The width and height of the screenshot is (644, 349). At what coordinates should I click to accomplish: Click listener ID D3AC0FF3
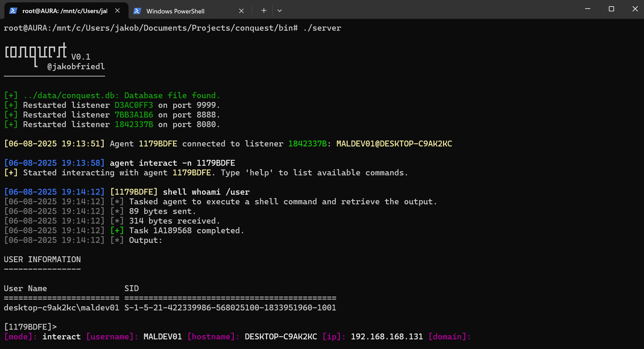(x=134, y=105)
